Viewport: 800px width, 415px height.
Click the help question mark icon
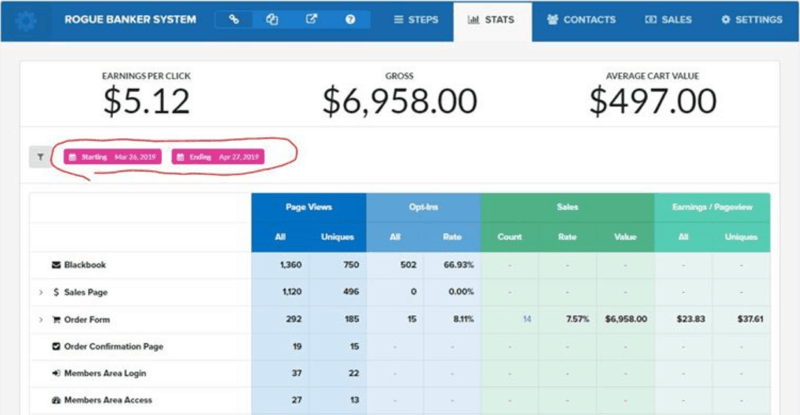pos(350,19)
